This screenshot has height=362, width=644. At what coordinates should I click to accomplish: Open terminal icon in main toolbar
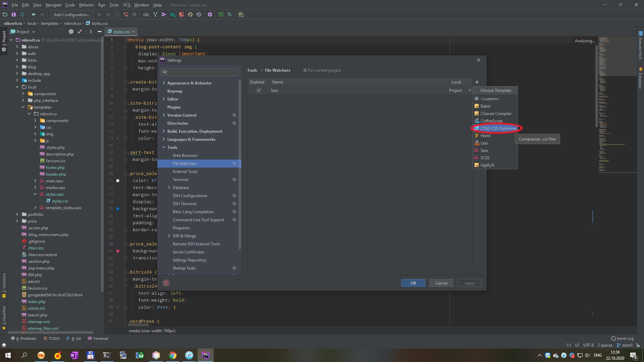click(221, 14)
